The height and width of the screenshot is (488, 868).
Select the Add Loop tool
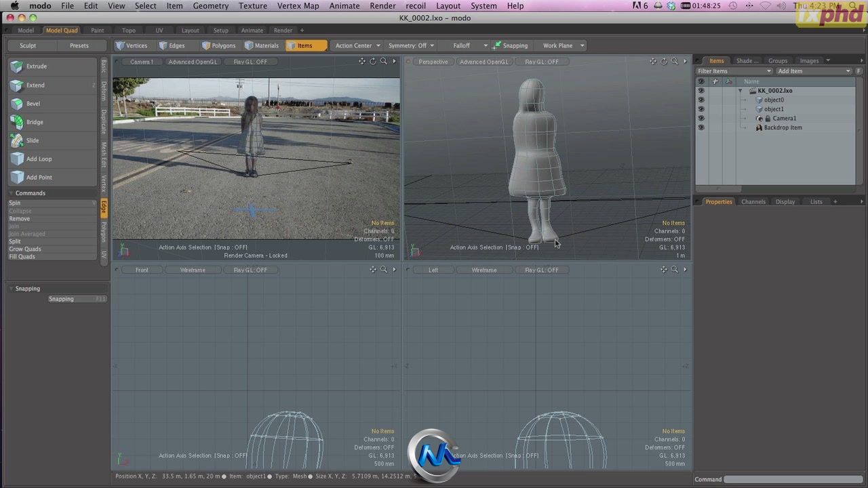[52, 159]
